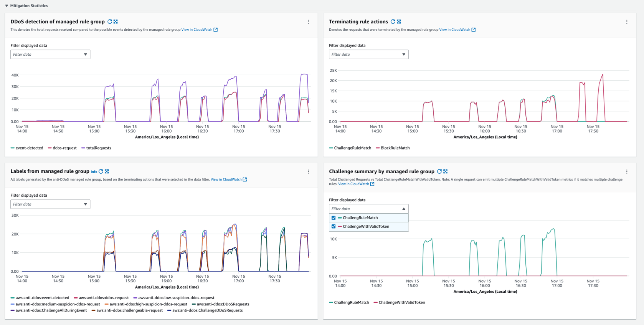Open Terminating rule actions options menu
The height and width of the screenshot is (325, 644).
(627, 22)
